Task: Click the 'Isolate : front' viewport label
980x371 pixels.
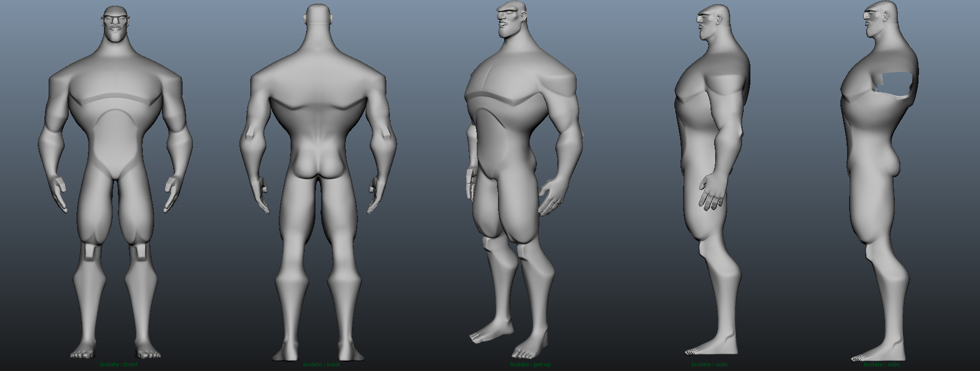Action: [119, 364]
